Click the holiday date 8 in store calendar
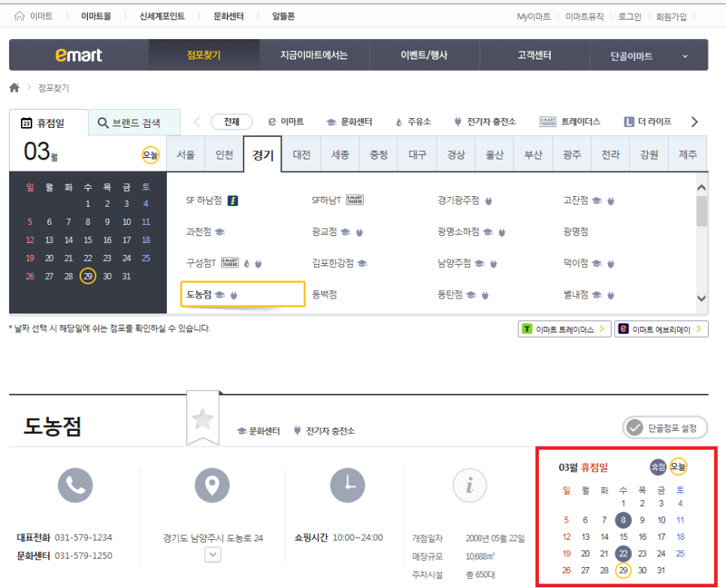 623,520
